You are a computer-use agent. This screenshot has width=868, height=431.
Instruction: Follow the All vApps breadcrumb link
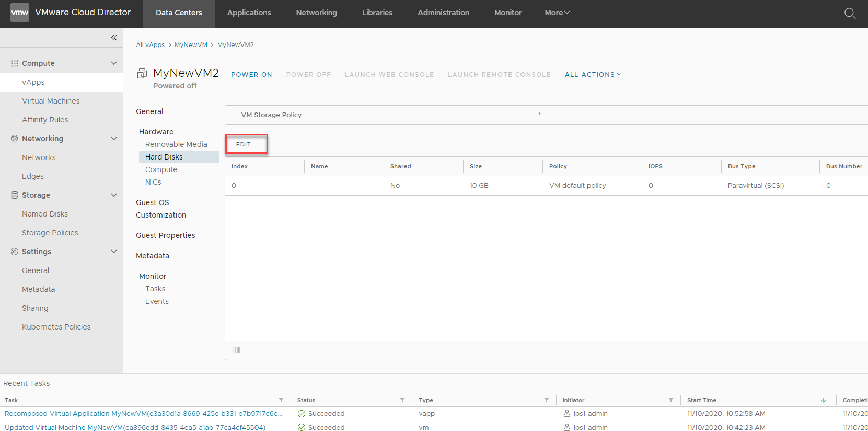coord(151,45)
